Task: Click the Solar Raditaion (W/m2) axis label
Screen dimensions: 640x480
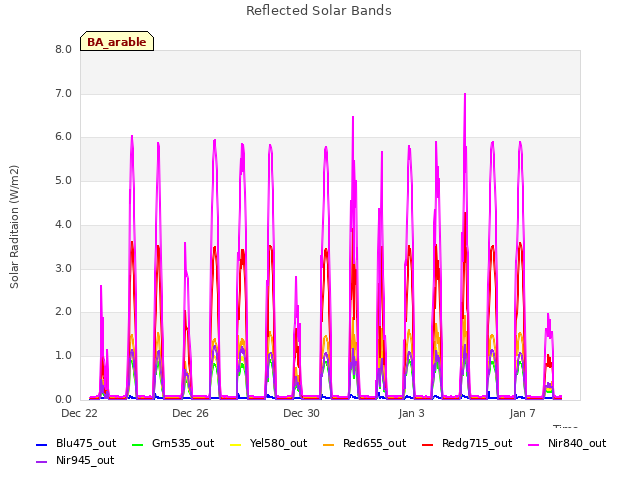Action: coord(14,227)
